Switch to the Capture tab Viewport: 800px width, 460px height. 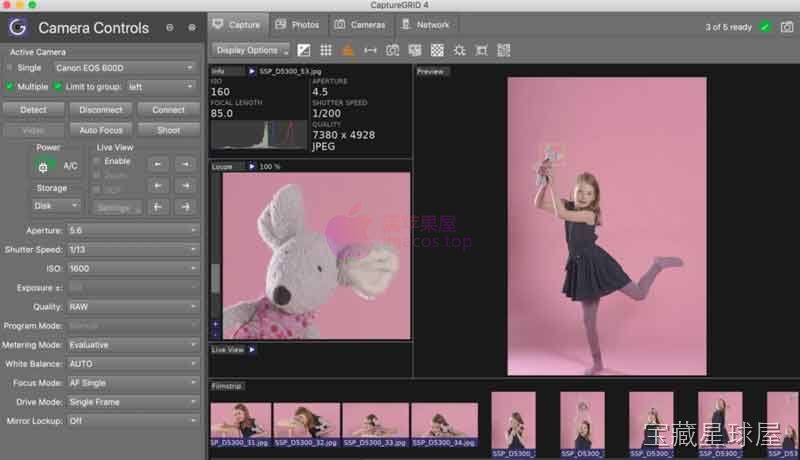click(237, 24)
